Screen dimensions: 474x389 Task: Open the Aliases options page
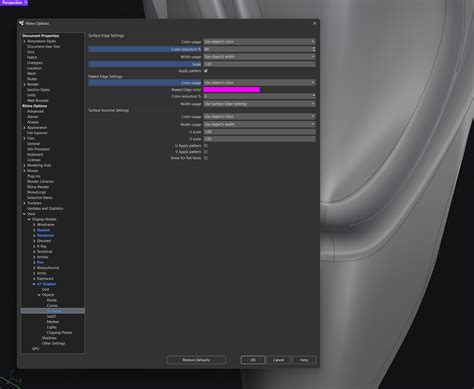click(33, 122)
